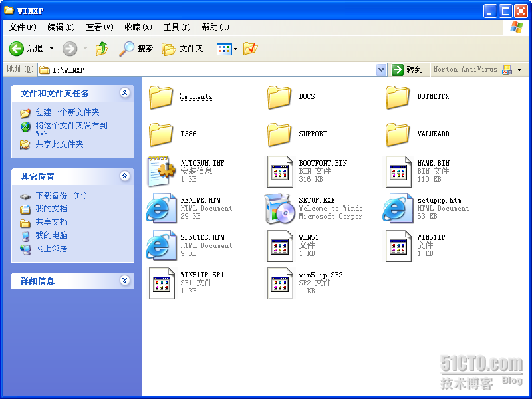This screenshot has height=399, width=532.
Task: Click the WINXP title bar folder icon
Action: pyautogui.click(x=9, y=11)
